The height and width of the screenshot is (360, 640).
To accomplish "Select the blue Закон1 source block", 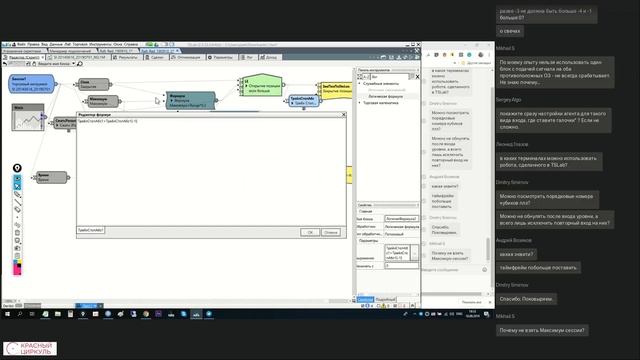I will (31, 84).
